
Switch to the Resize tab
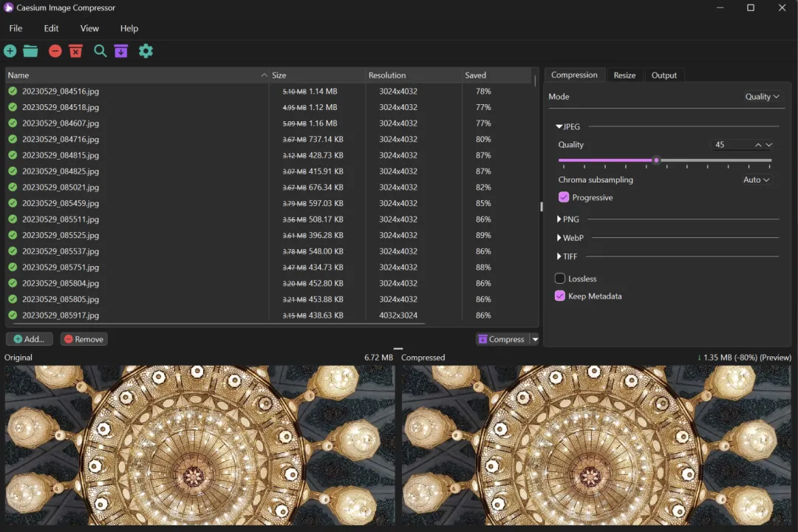click(624, 75)
